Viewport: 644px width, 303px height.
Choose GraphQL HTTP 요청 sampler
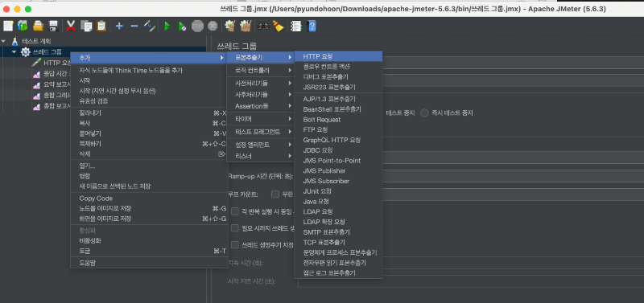point(338,140)
